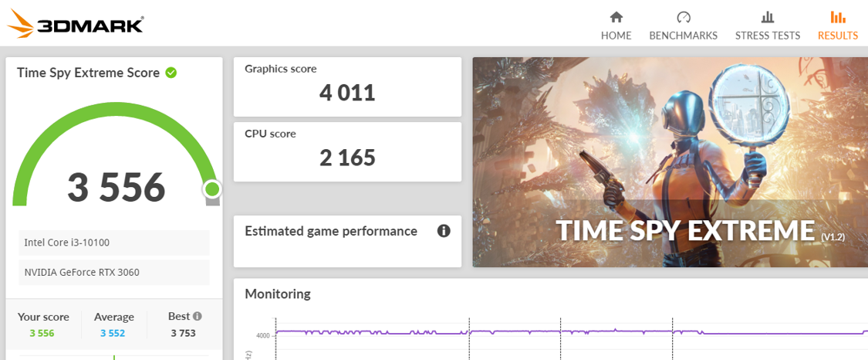Open the STRESS TESTS tab
Image resolution: width=868 pixels, height=360 pixels.
click(x=767, y=25)
